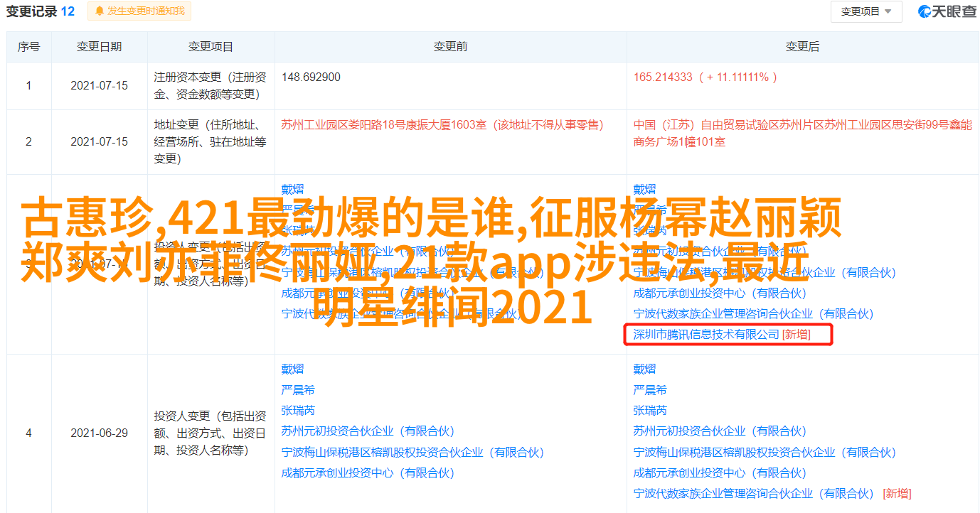Click the 发生变更时通知我 bell notification button
This screenshot has height=513, width=980.
pos(139,11)
